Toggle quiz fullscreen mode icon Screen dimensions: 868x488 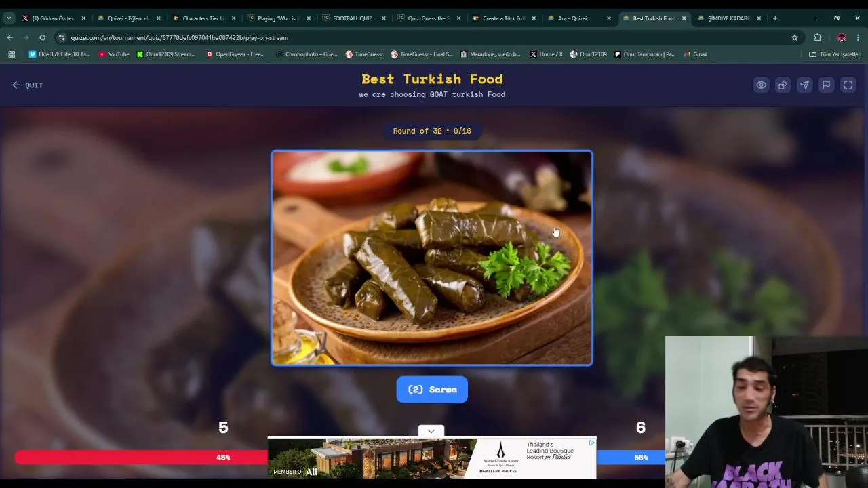point(848,85)
